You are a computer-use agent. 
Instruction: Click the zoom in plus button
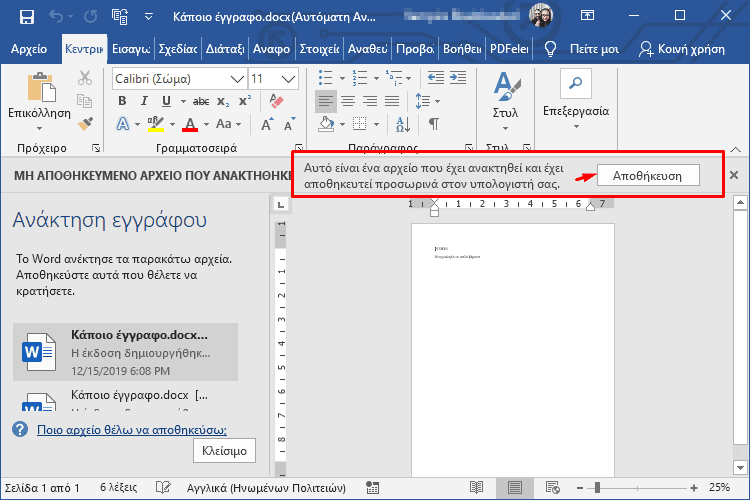point(694,488)
